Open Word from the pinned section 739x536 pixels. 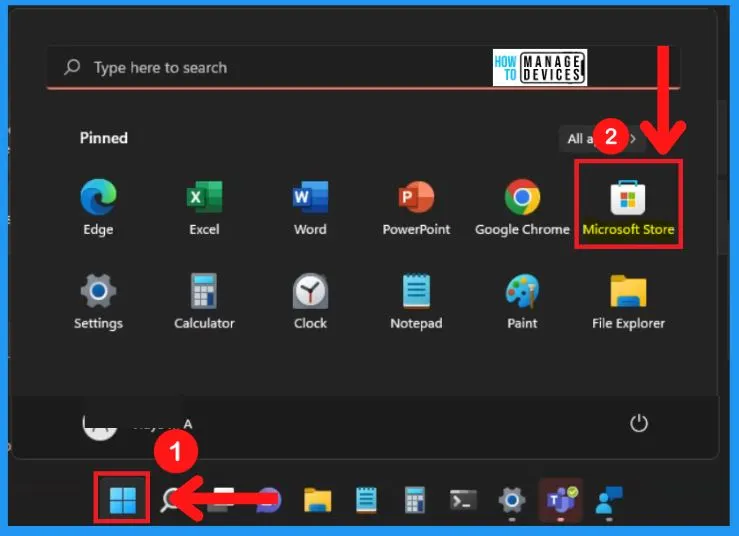point(310,206)
